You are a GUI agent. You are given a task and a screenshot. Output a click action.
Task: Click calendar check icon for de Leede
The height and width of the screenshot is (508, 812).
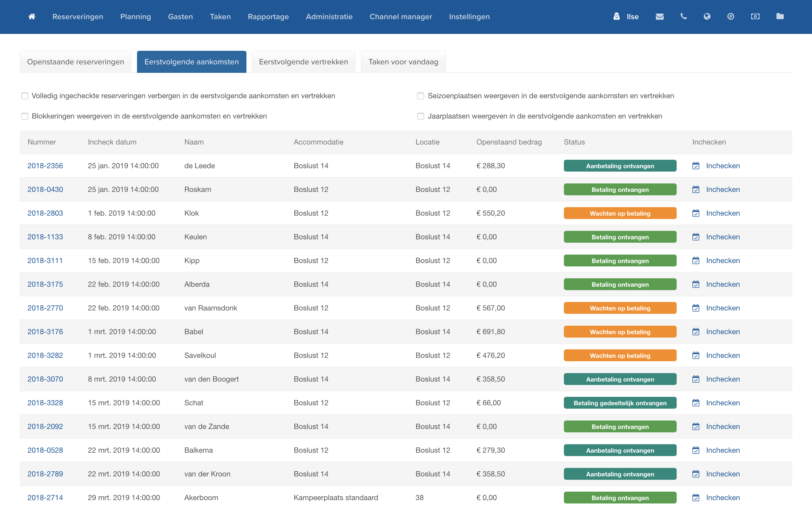[x=696, y=166]
